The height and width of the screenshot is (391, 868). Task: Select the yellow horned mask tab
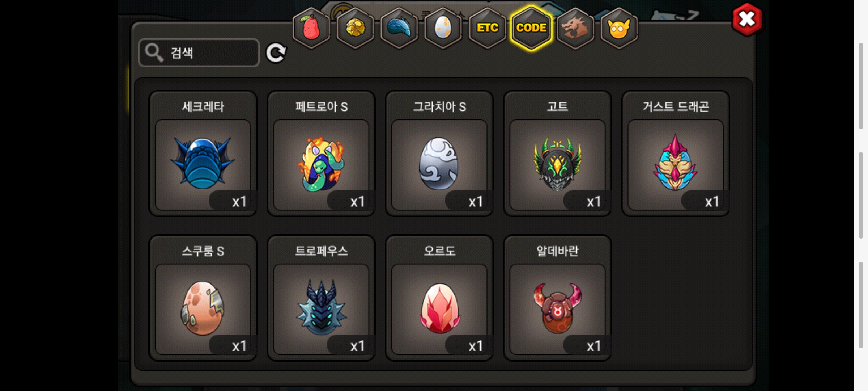tap(619, 28)
